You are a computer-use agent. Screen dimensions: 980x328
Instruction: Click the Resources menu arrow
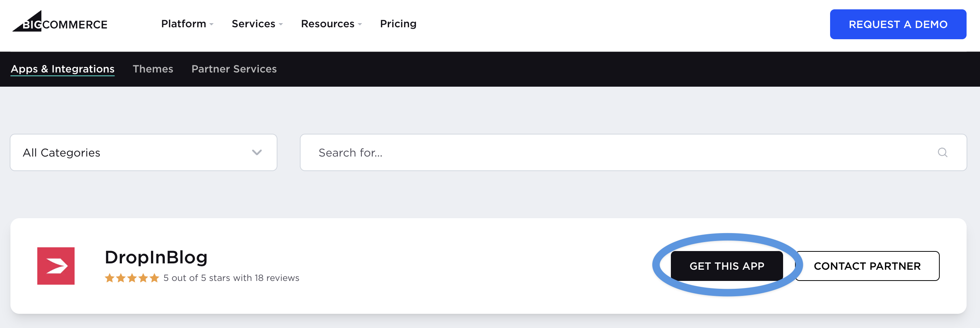tap(359, 24)
